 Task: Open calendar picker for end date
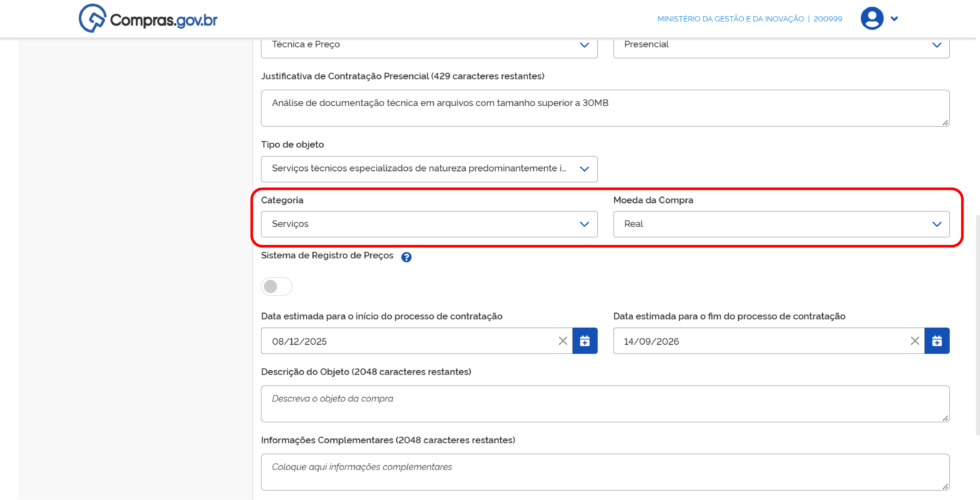(x=937, y=341)
